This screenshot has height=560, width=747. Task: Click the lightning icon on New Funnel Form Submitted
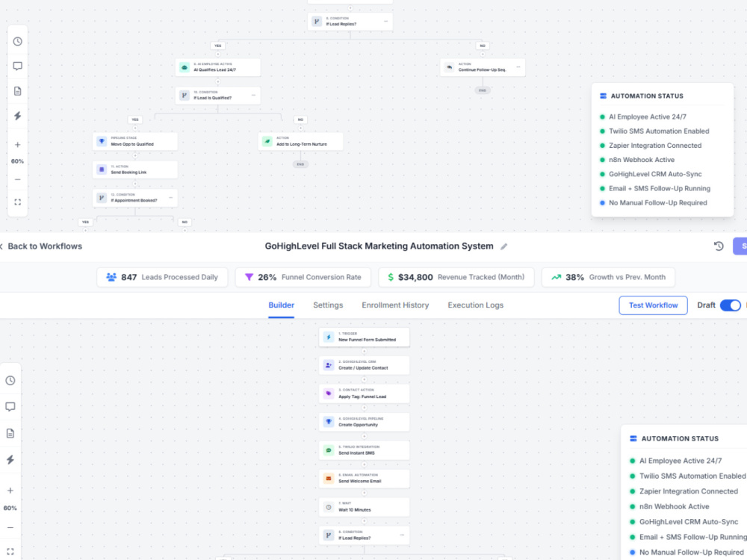328,337
